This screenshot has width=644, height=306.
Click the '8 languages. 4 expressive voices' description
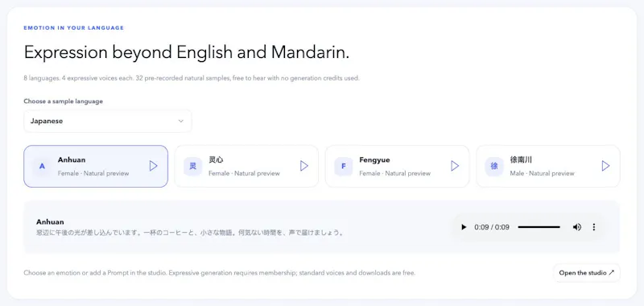[x=192, y=78]
